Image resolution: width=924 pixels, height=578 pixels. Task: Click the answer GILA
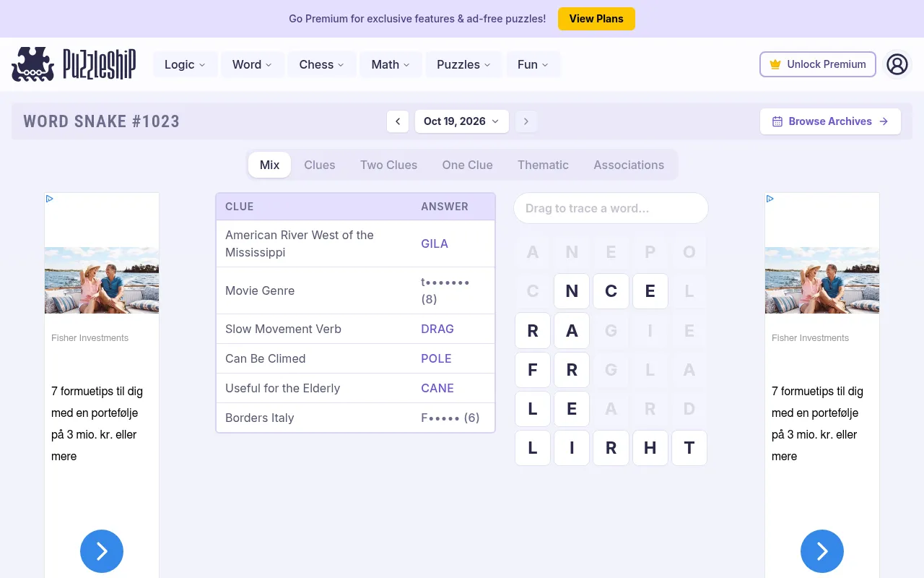click(435, 243)
